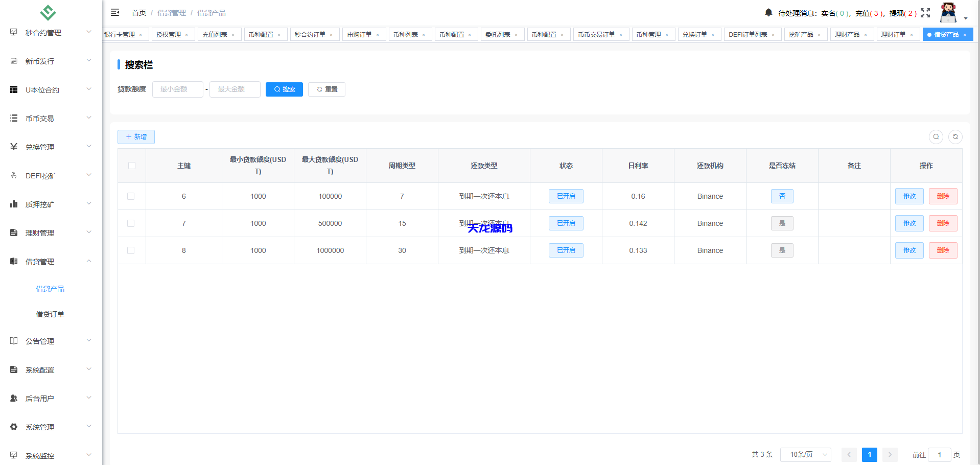980x465 pixels.
Task: Select the 质押挖矿 sidebar icon
Action: (x=14, y=204)
